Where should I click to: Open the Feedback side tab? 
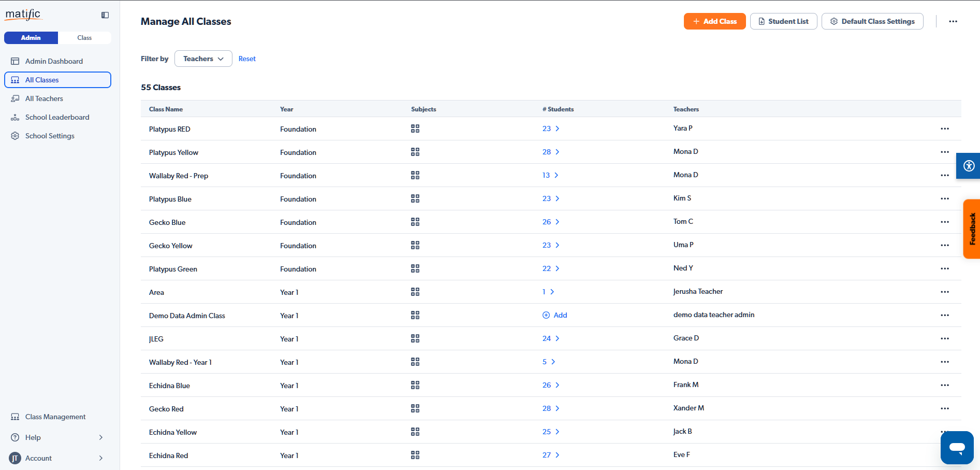(x=972, y=229)
